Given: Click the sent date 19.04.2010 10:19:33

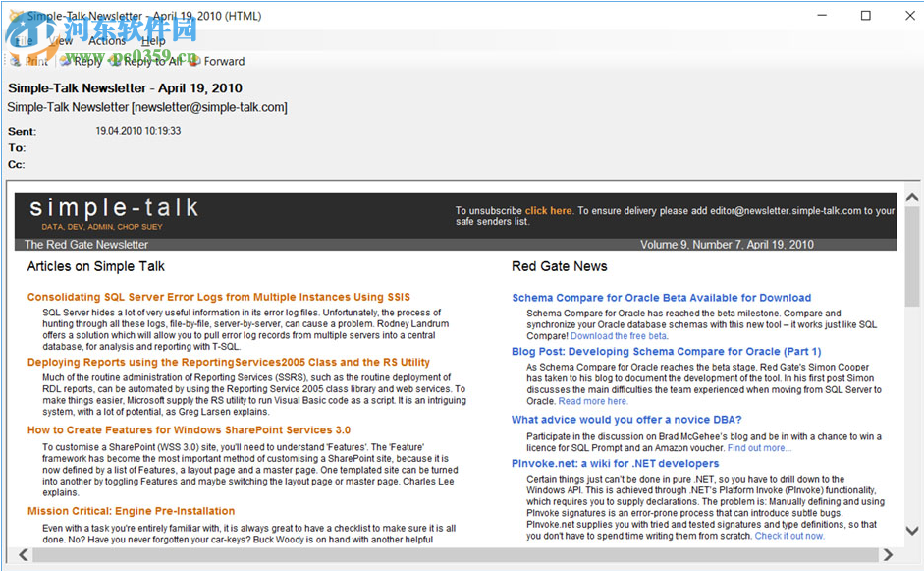Looking at the screenshot, I should 137,131.
